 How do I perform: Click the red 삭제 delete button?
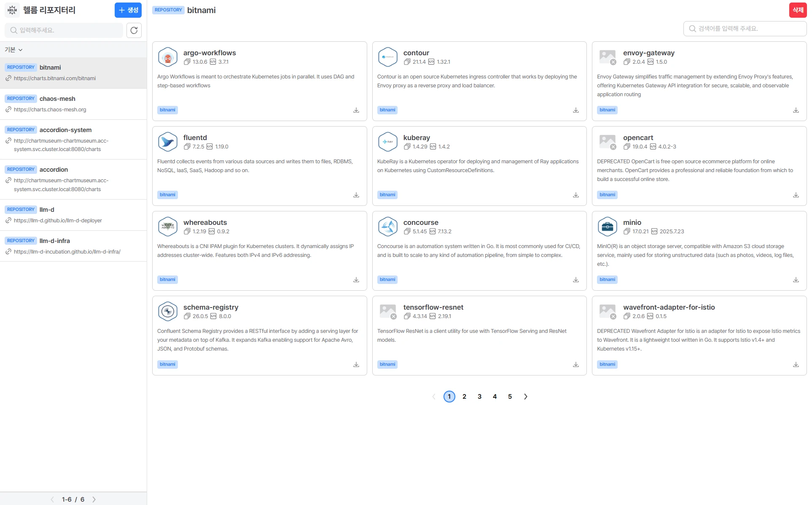click(x=798, y=10)
